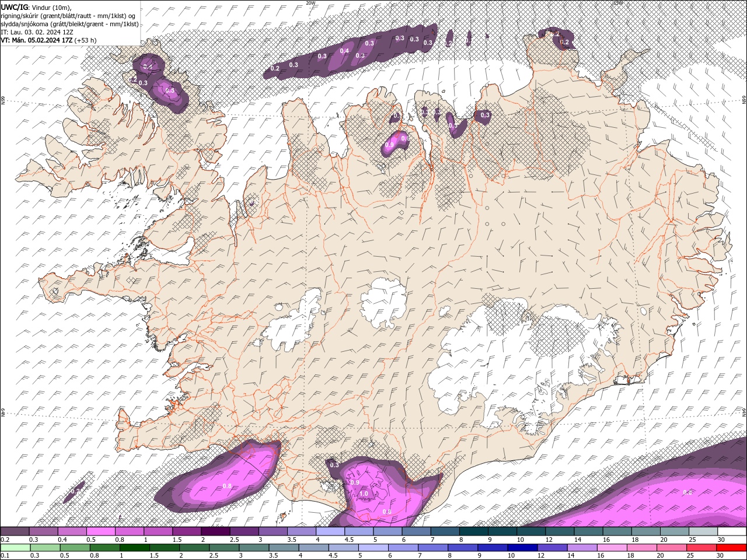Click the 64N latitude label on right edge
This screenshot has height=560, width=747.
coord(744,411)
